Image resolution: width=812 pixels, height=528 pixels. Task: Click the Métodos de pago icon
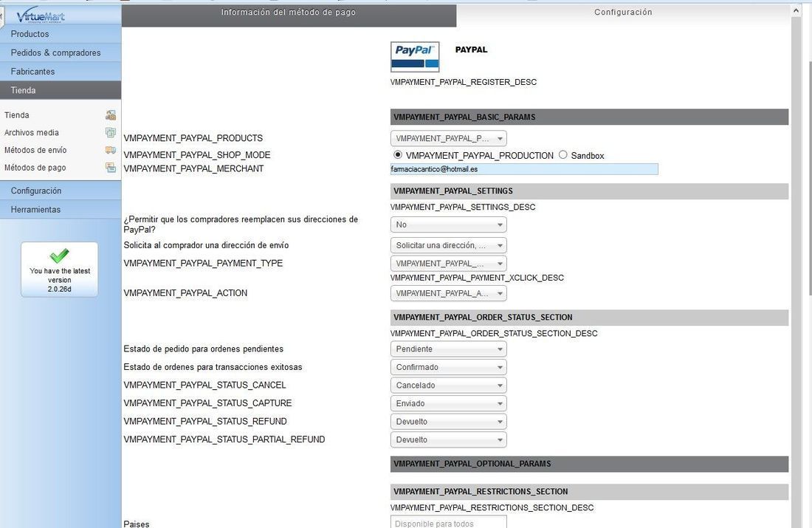click(x=110, y=168)
